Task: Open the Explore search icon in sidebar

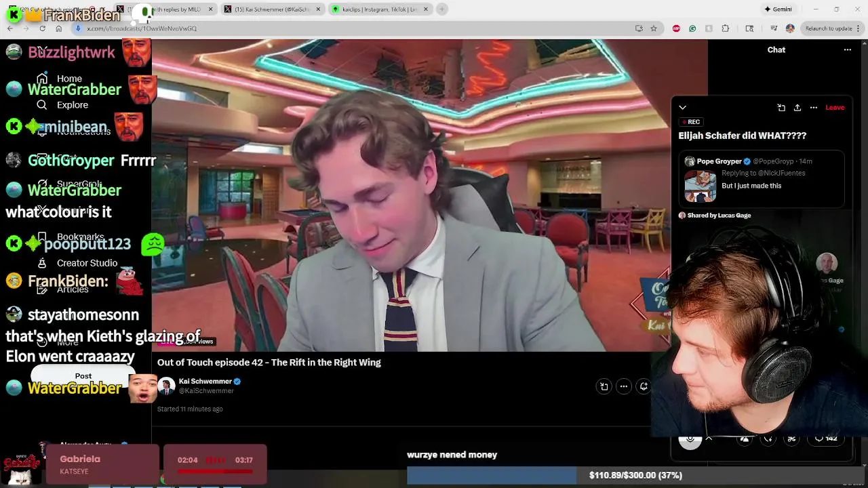Action: pyautogui.click(x=42, y=105)
